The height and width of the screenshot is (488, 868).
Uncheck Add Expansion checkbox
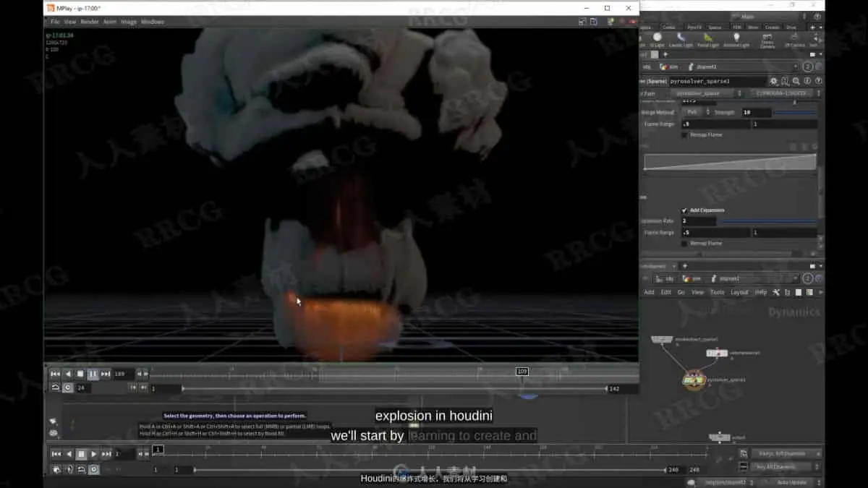coord(684,210)
